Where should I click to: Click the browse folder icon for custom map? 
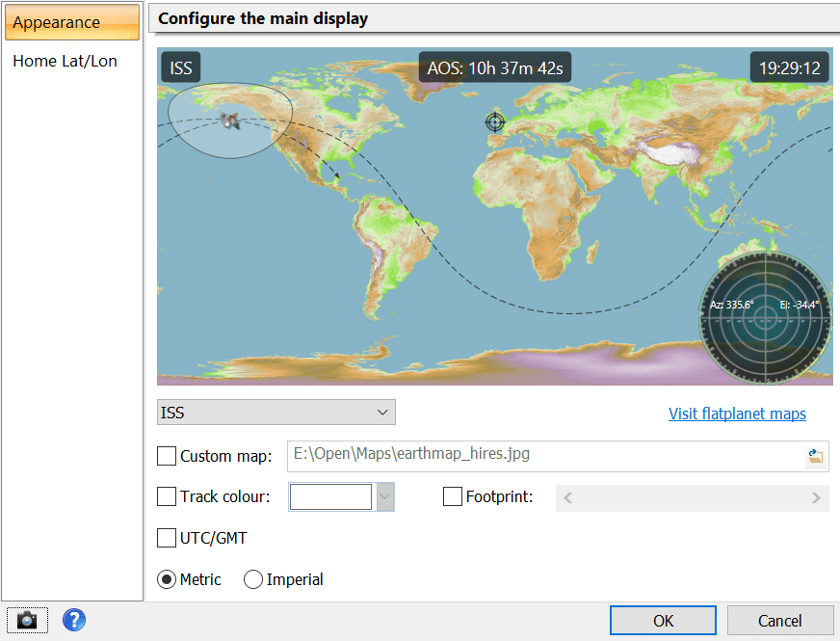pos(815,456)
